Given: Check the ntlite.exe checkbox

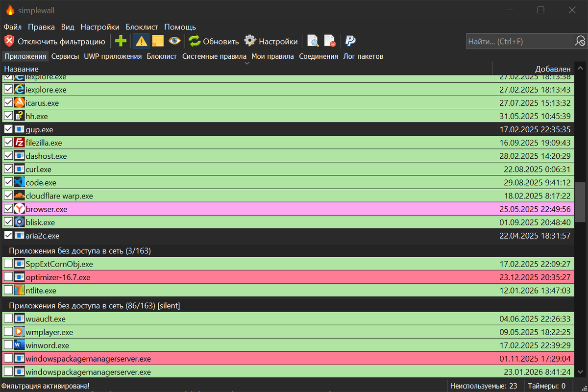Looking at the screenshot, I should tap(8, 290).
